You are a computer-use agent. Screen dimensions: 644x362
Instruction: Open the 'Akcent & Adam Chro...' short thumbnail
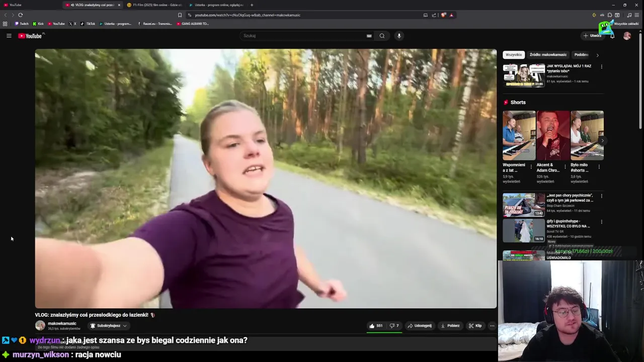pyautogui.click(x=553, y=135)
